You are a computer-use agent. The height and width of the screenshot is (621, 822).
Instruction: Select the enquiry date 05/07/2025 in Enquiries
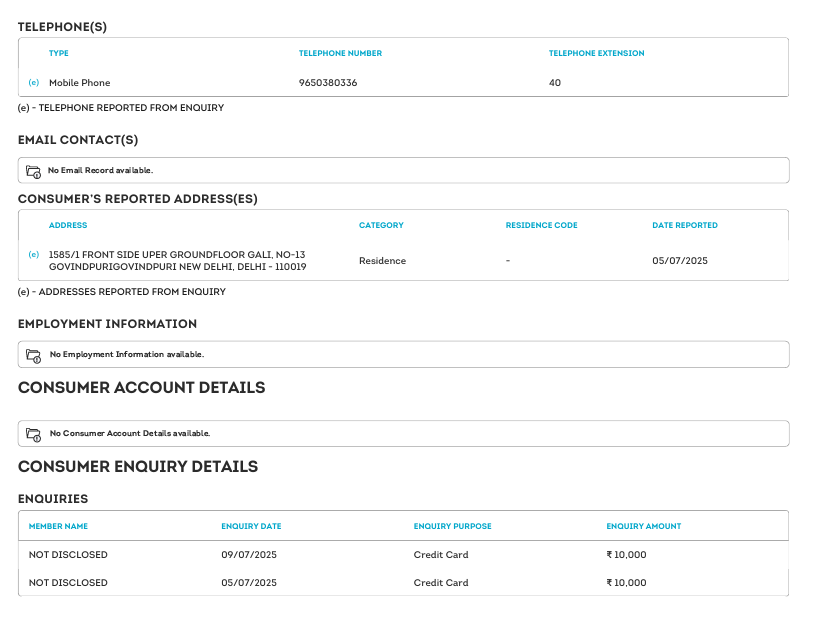click(x=249, y=583)
